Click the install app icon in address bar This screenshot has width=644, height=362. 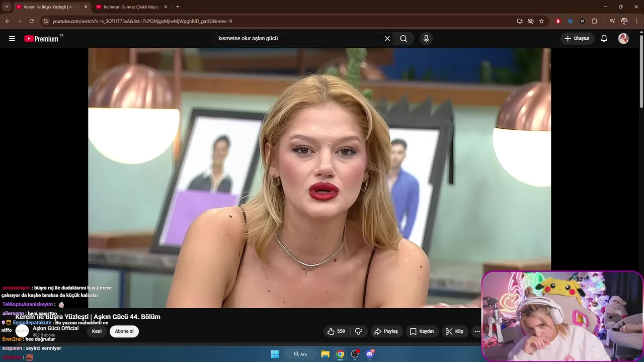(520, 21)
